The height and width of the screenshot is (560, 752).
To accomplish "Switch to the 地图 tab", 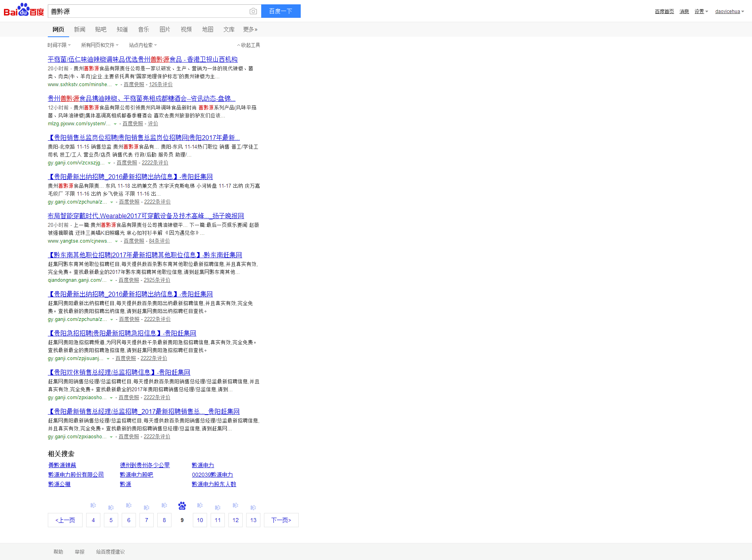I will [207, 29].
